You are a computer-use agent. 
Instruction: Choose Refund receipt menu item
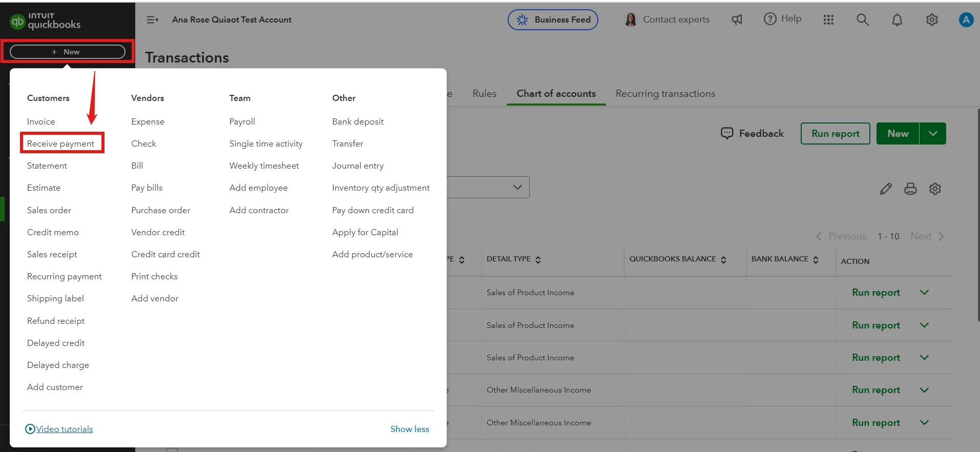point(56,321)
